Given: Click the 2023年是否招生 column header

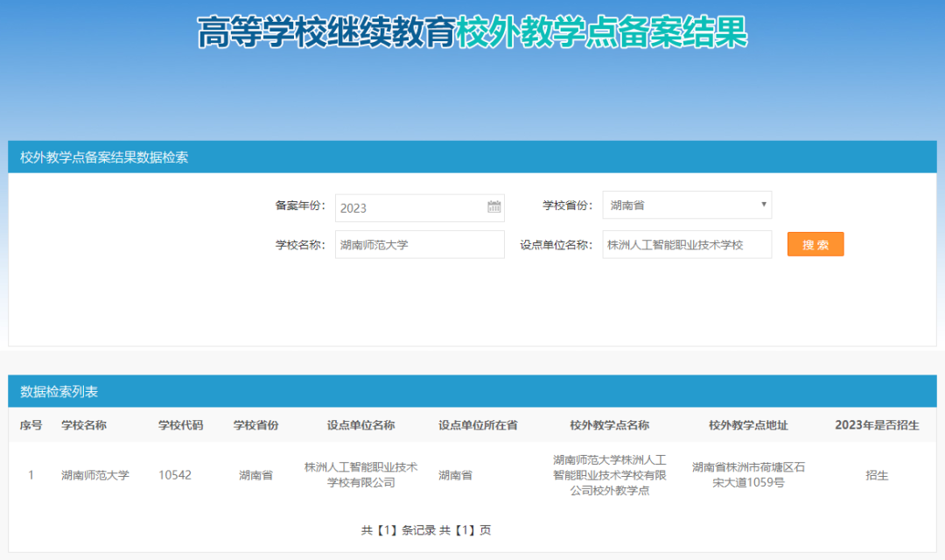Looking at the screenshot, I should 877,426.
